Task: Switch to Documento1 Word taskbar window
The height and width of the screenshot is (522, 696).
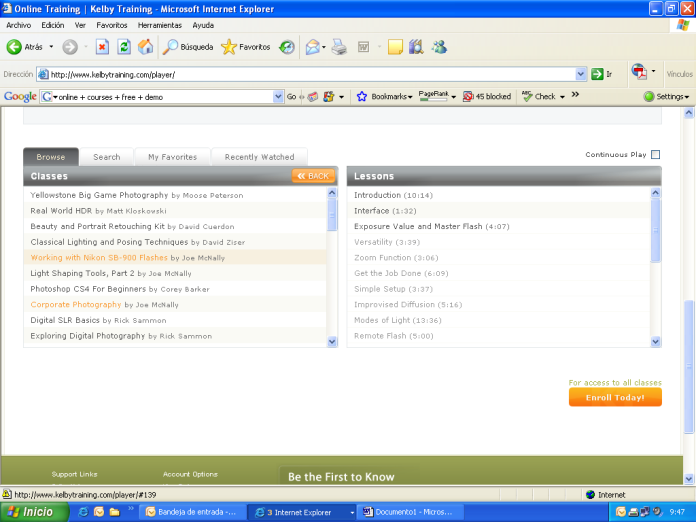Action: coord(412,513)
